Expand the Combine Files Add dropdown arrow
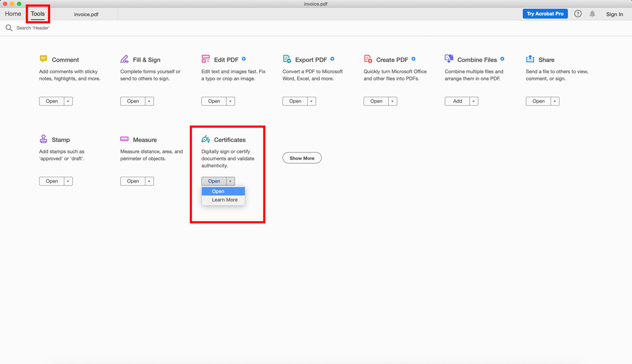 pyautogui.click(x=474, y=101)
